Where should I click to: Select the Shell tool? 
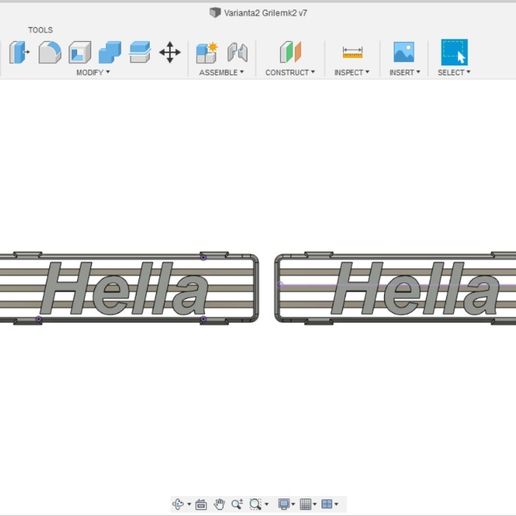(x=80, y=52)
